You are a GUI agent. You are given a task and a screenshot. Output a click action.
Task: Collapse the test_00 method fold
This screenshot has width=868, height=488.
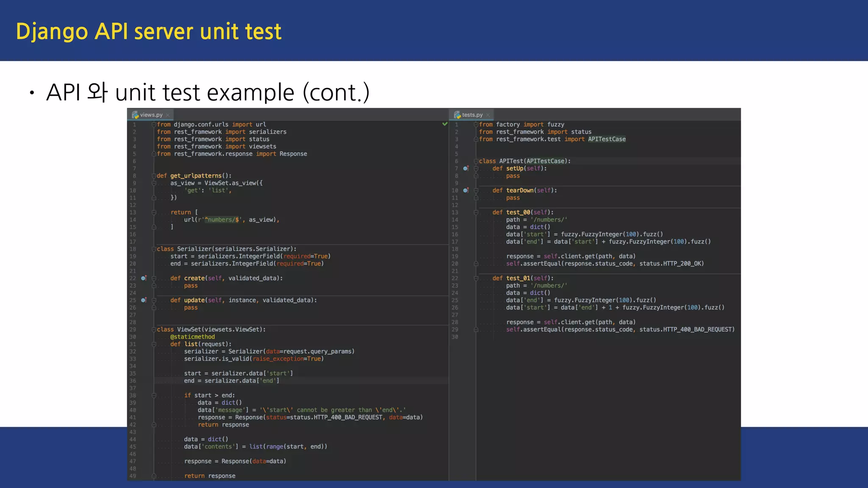(476, 213)
